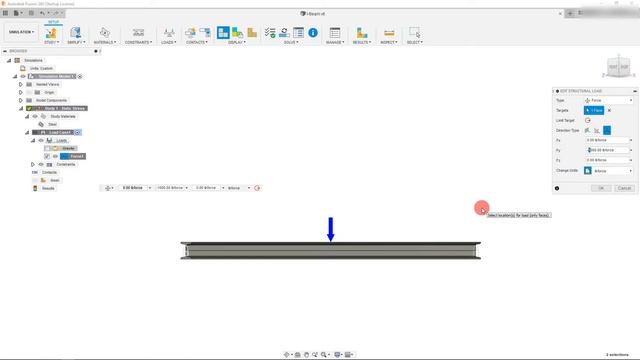The image size is (640, 360).
Task: Toggle visibility of Simulation Model 1
Action: point(23,76)
